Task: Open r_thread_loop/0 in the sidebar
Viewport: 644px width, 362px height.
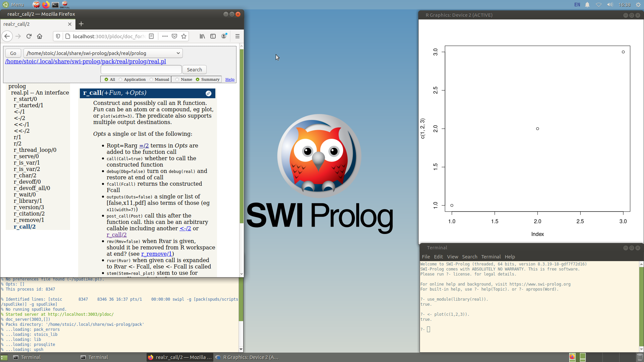Action: click(35, 150)
